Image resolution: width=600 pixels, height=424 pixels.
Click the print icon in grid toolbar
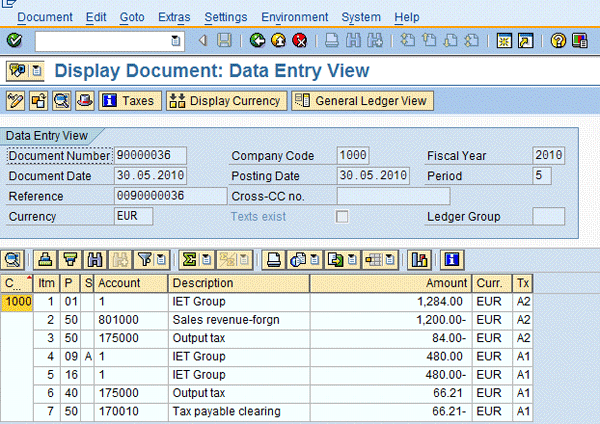point(272,260)
